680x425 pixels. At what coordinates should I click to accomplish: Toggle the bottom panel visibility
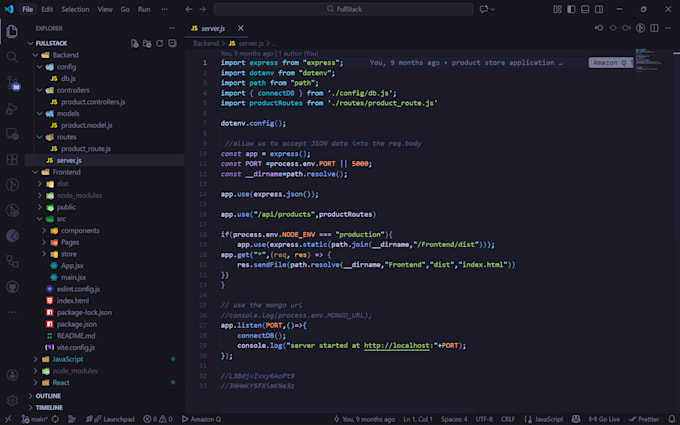tap(585, 9)
